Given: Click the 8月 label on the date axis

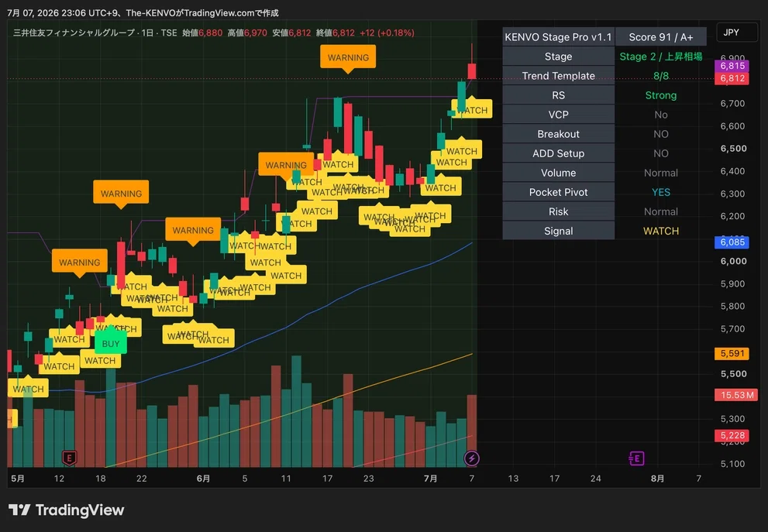Looking at the screenshot, I should (657, 479).
